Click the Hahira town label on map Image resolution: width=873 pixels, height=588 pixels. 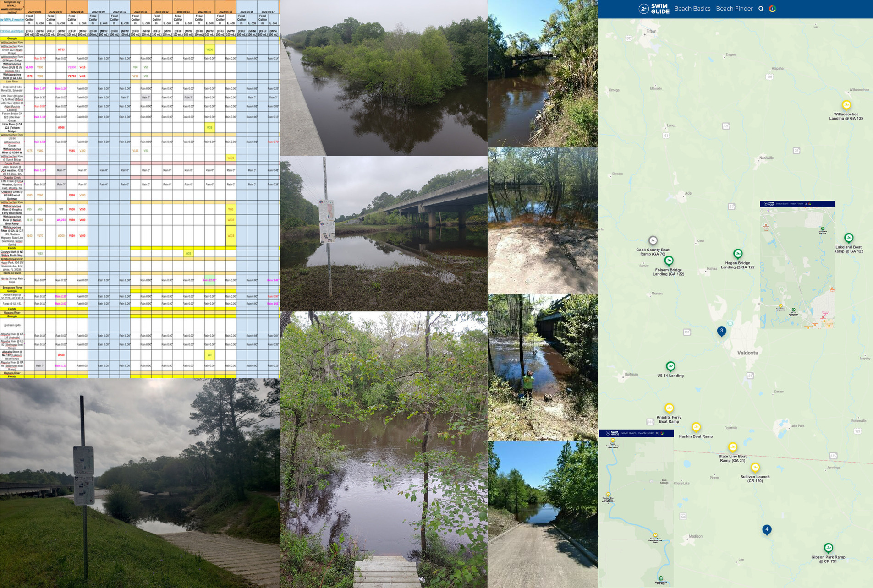(x=712, y=269)
